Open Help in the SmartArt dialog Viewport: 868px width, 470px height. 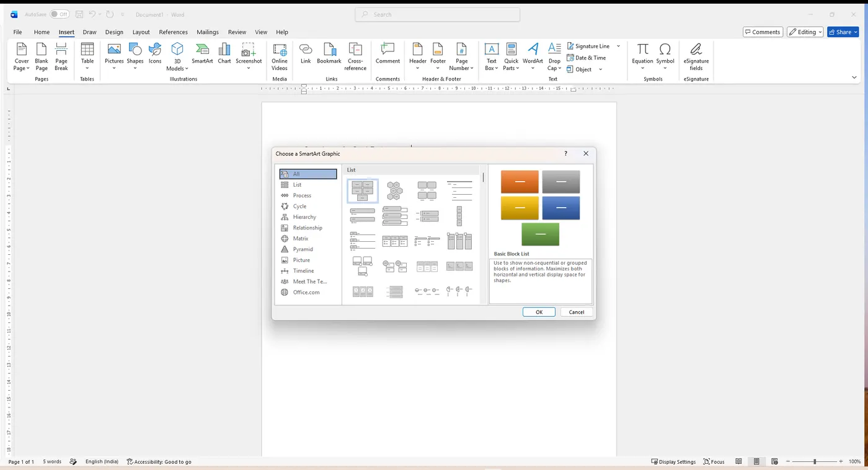click(565, 154)
